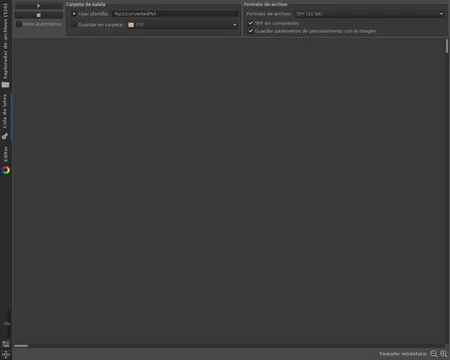
Task: Click the color wheel Editor icon
Action: coord(6,170)
